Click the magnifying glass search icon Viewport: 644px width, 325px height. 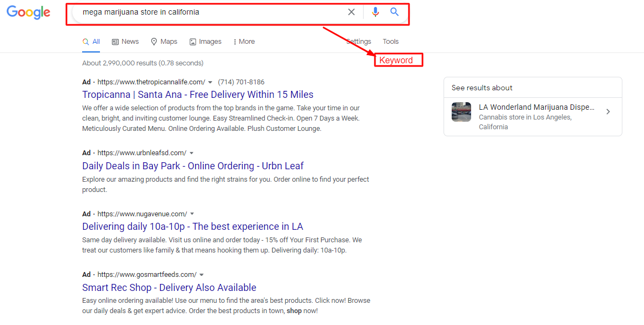[x=394, y=12]
